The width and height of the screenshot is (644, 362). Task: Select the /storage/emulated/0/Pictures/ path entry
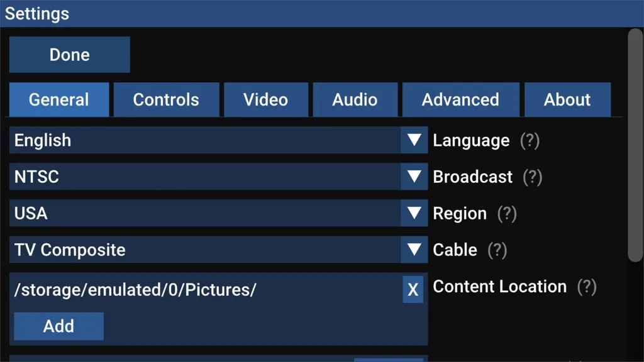(x=135, y=290)
